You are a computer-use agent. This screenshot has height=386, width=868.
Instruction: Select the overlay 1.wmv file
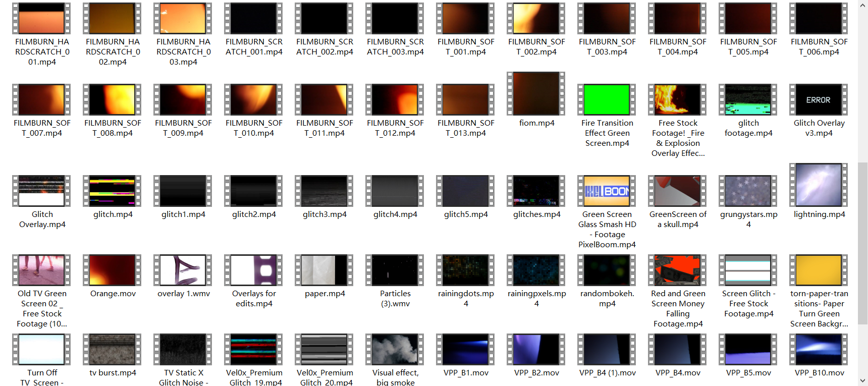tap(183, 270)
